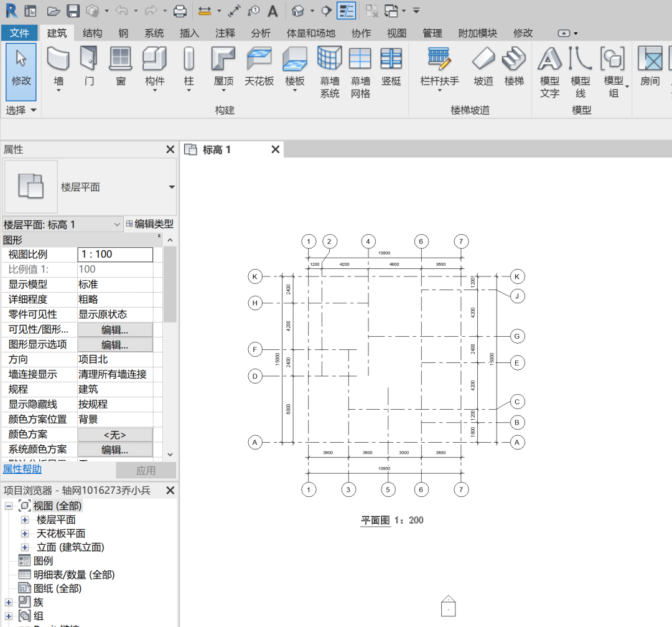Screen dimensions: 672x627
Task: Click 编辑 button for 可见性/图形
Action: click(115, 330)
